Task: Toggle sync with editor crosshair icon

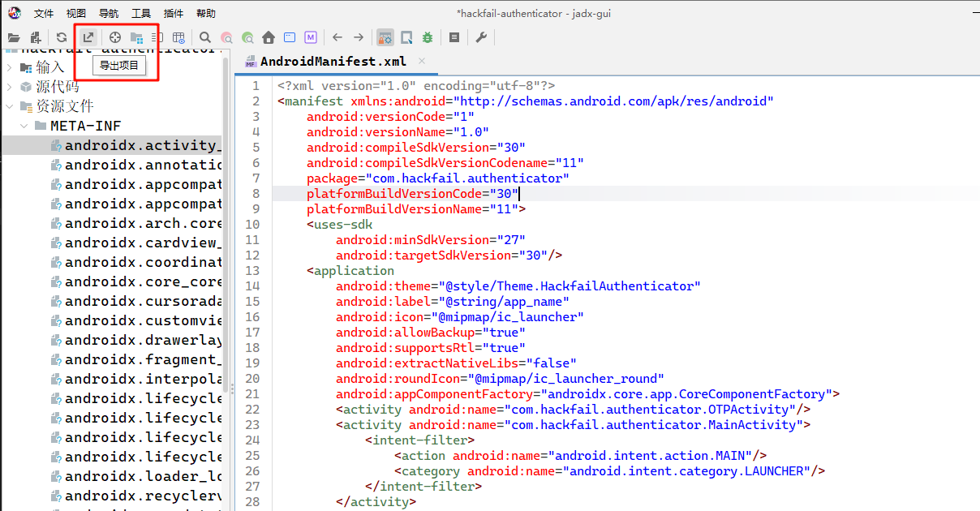Action: pyautogui.click(x=115, y=37)
